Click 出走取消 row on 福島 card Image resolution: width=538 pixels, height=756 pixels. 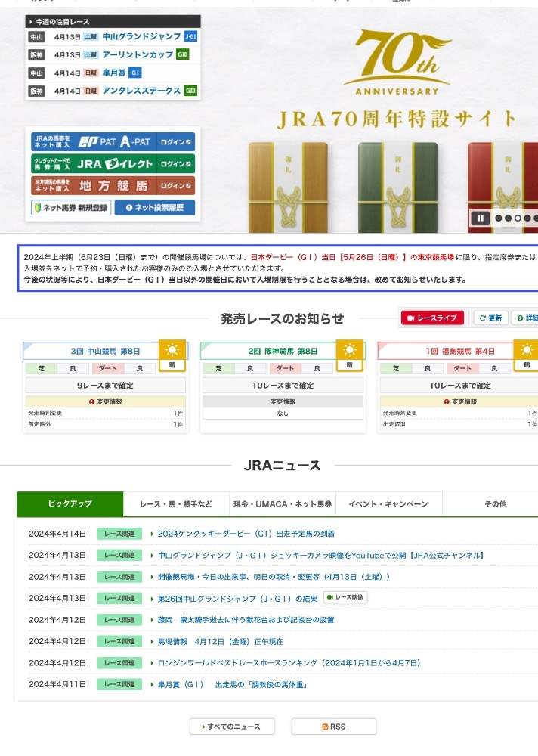click(460, 424)
